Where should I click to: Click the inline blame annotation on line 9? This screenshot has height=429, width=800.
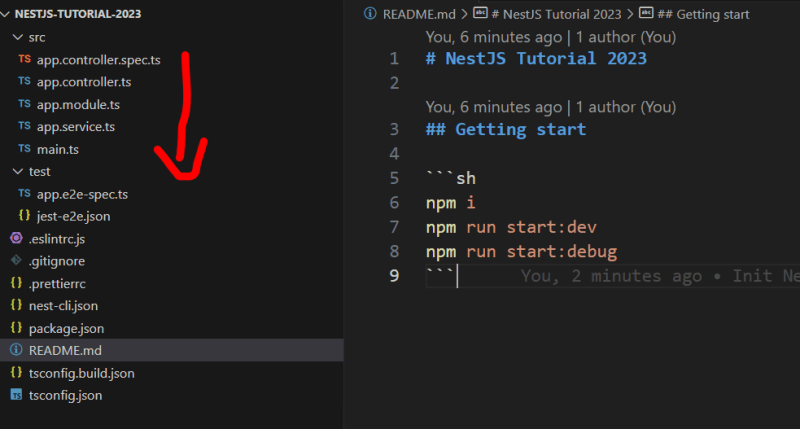(660, 276)
